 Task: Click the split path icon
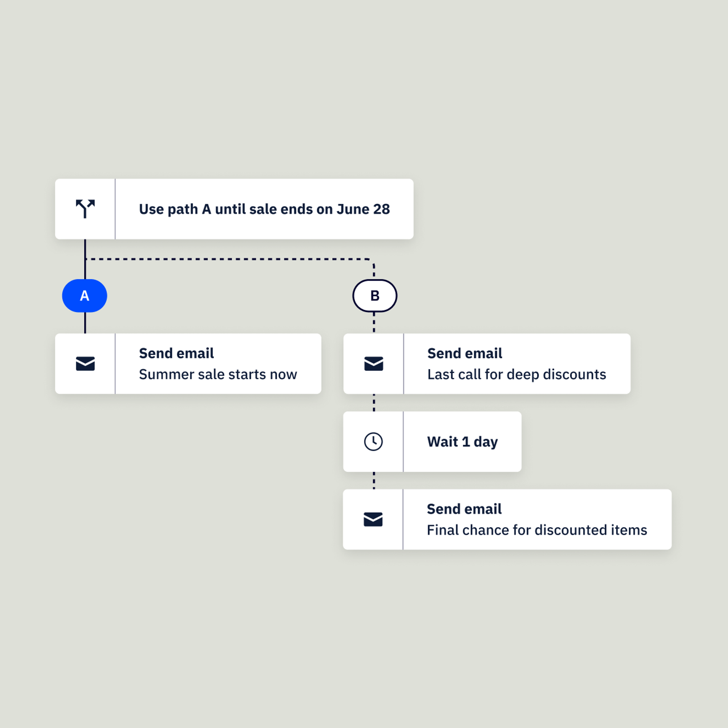pos(85,209)
